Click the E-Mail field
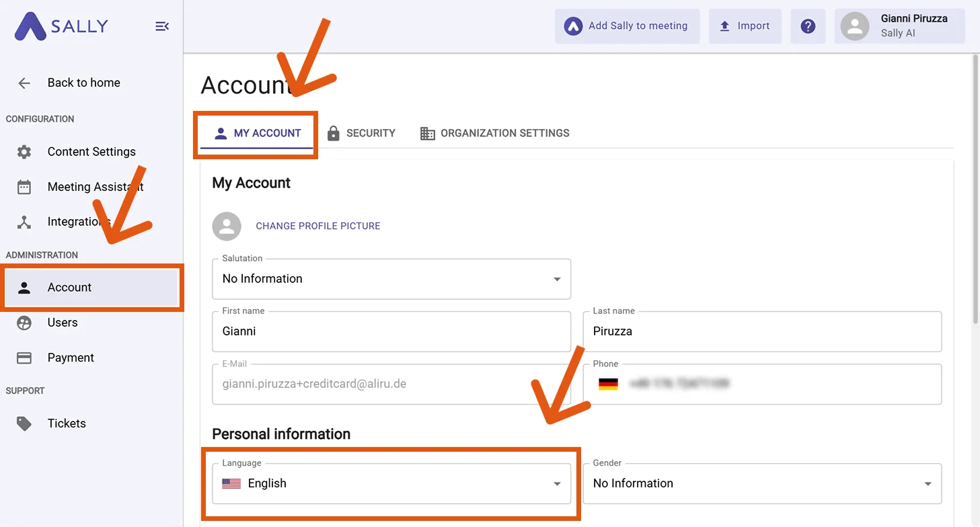Viewport: 980px width, 527px height. click(391, 384)
